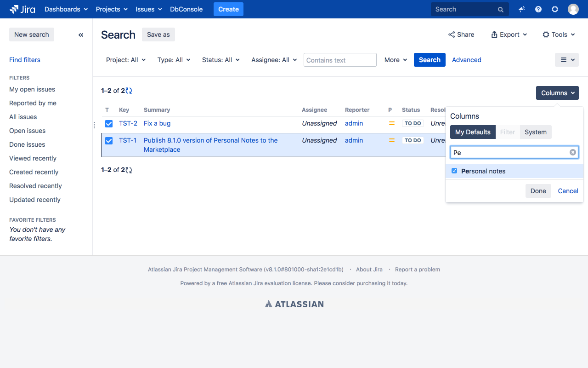Open Find filters link
Viewport: 588px width, 368px height.
point(25,60)
